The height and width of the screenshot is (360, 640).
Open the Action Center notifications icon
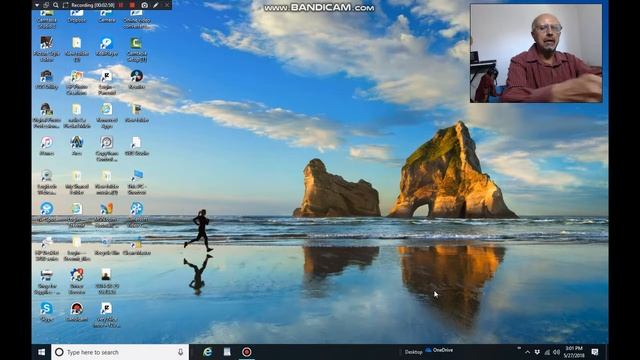(x=595, y=352)
